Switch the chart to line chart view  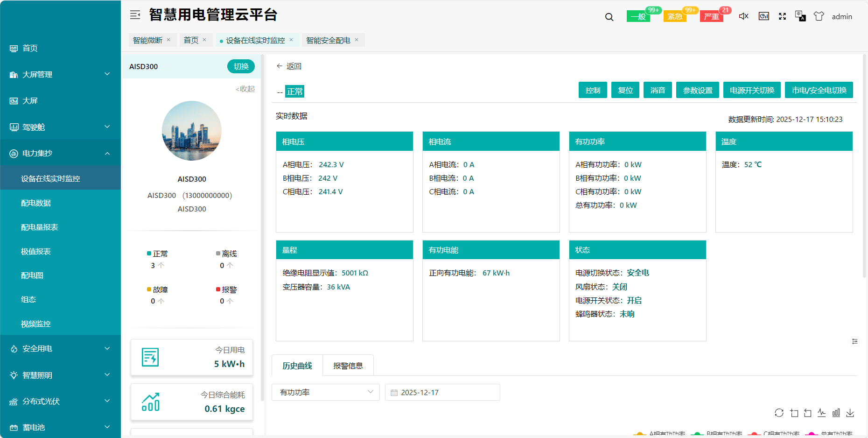click(822, 413)
